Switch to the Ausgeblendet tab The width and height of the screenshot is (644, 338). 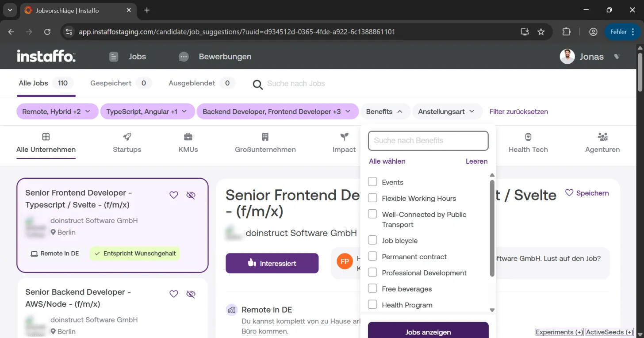[202, 83]
